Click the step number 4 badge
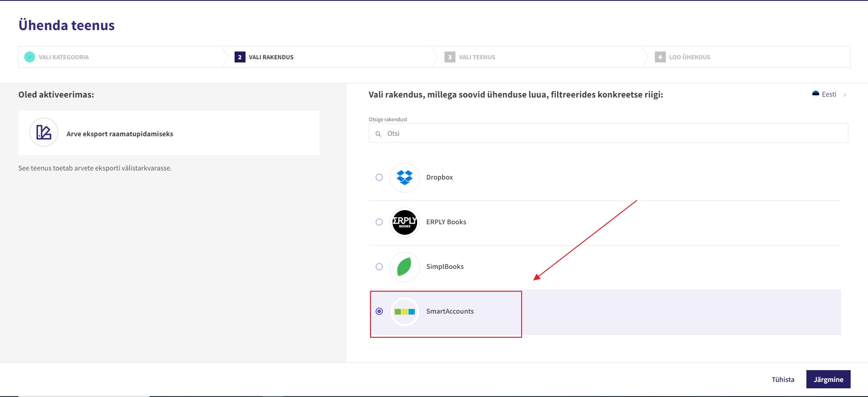868x397 pixels. click(x=660, y=57)
